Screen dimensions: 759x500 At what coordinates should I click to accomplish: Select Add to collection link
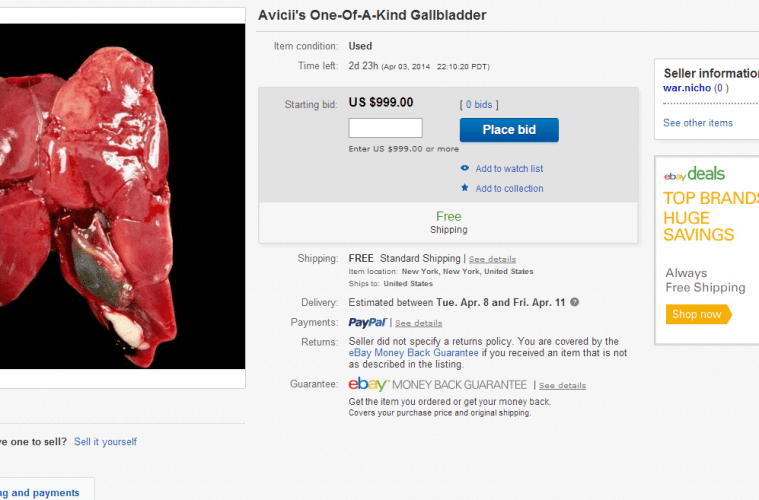point(509,188)
